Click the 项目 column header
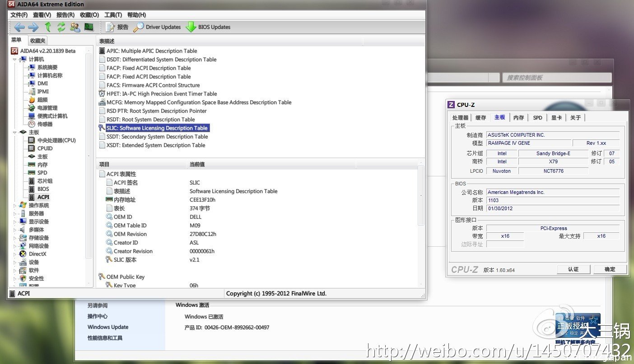Screen dimensions: 634x364 click(142, 164)
